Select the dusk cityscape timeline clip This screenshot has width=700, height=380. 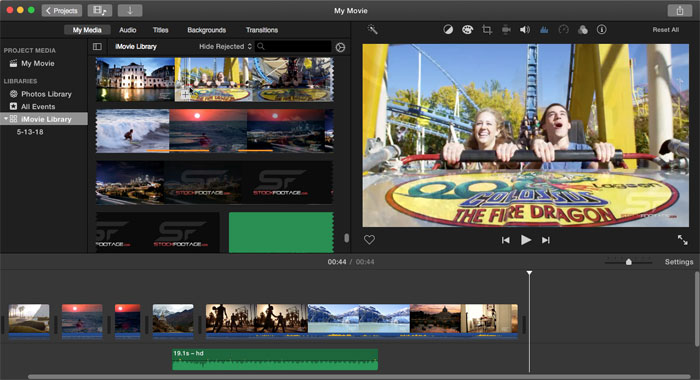[x=435, y=321]
